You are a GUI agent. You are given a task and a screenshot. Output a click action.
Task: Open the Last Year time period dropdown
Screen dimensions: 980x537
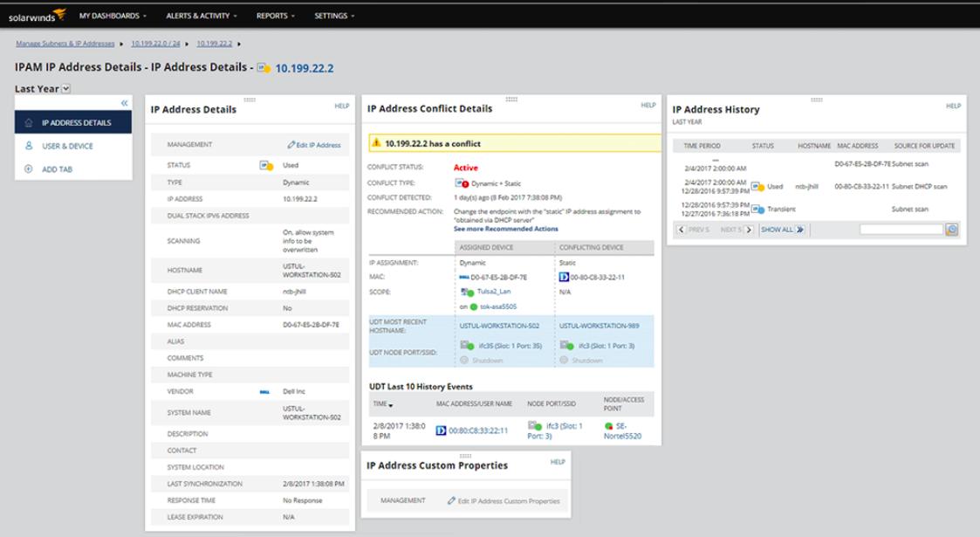click(66, 89)
